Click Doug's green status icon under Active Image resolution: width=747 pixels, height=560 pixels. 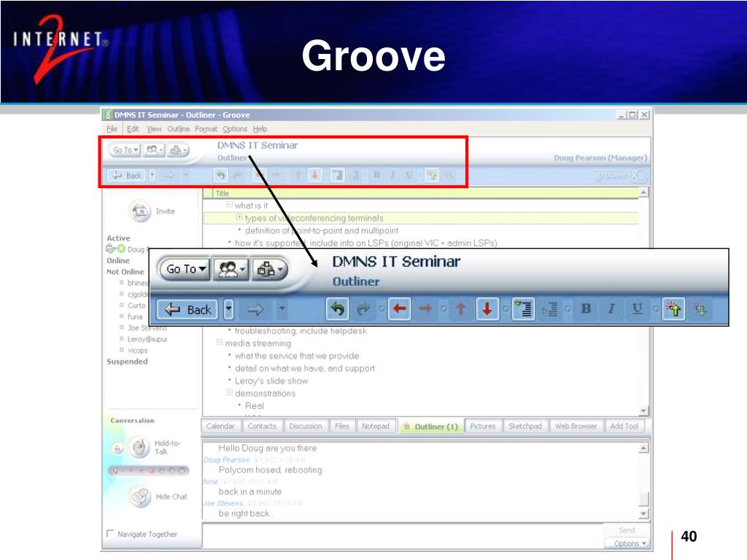[x=121, y=249]
